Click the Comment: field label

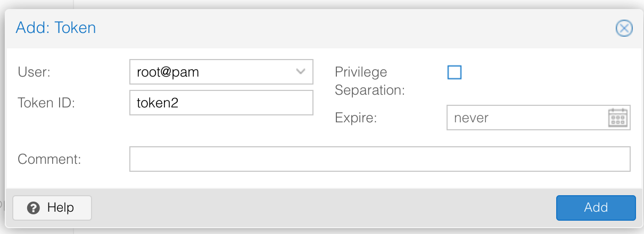(49, 159)
